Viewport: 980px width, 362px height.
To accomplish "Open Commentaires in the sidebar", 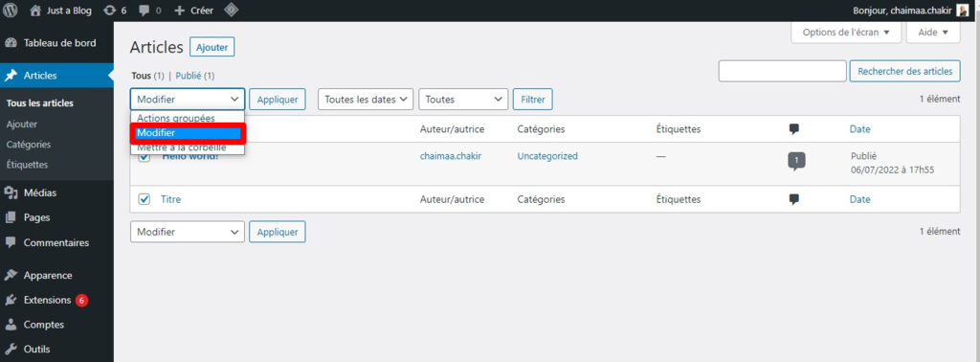I will tap(56, 242).
